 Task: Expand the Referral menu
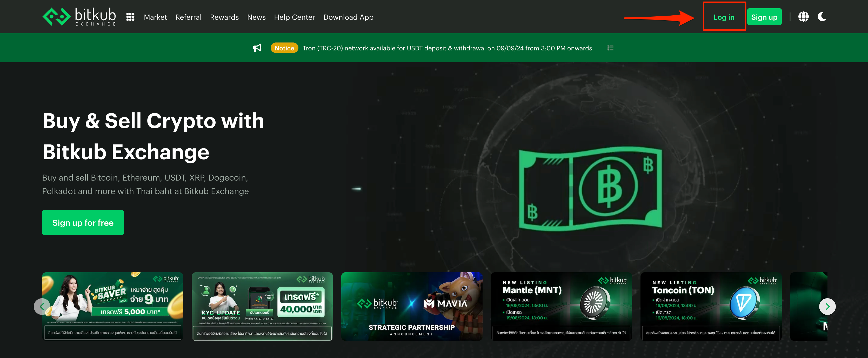188,17
